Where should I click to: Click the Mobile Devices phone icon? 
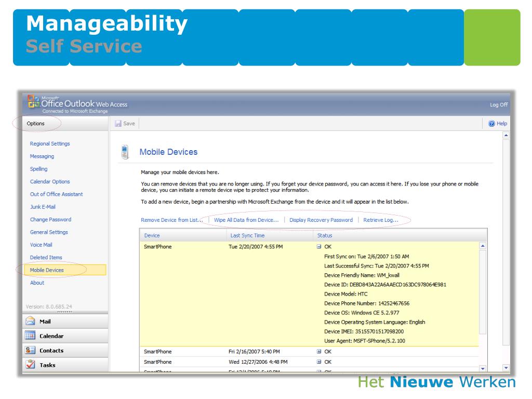click(125, 152)
